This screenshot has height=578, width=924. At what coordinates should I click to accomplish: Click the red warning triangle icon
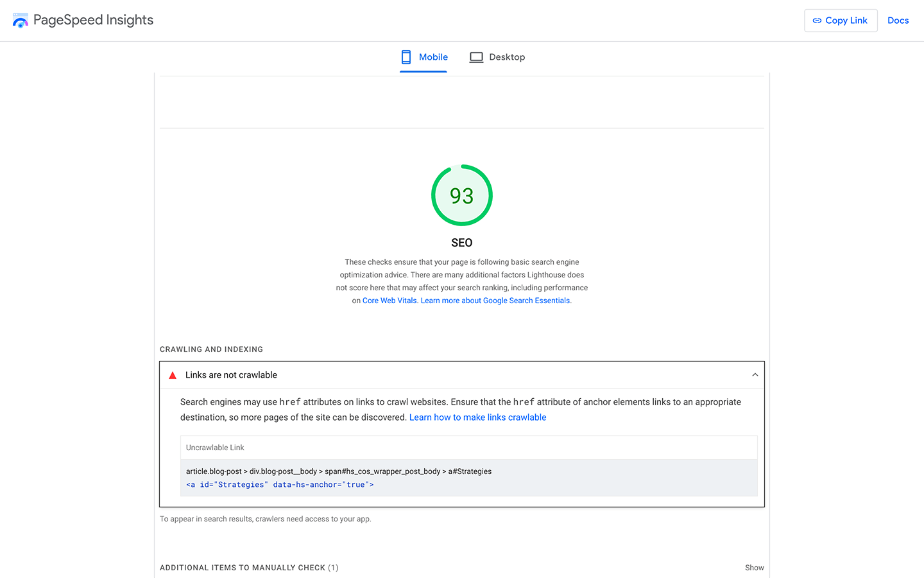(173, 375)
